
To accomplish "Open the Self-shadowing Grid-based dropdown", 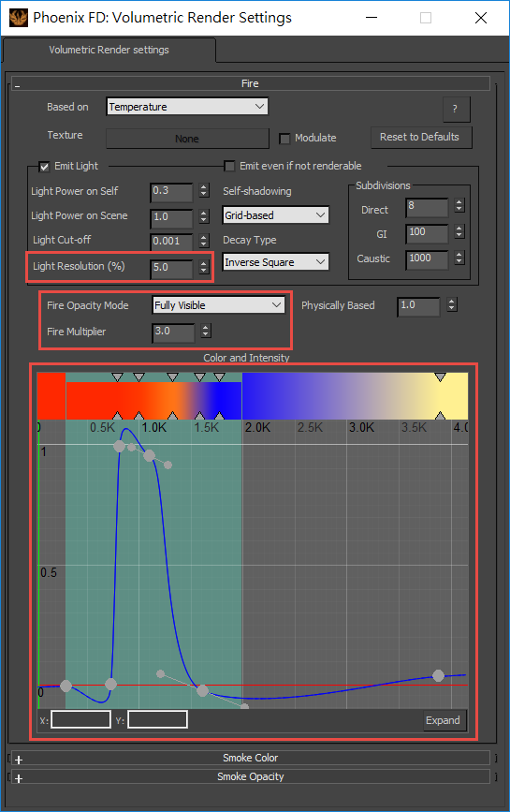I will tap(276, 214).
